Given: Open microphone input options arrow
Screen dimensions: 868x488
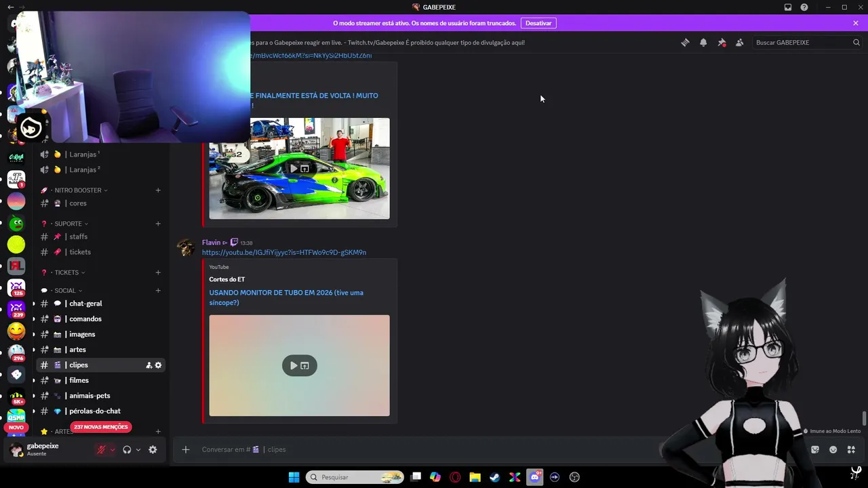Looking at the screenshot, I should 113,449.
